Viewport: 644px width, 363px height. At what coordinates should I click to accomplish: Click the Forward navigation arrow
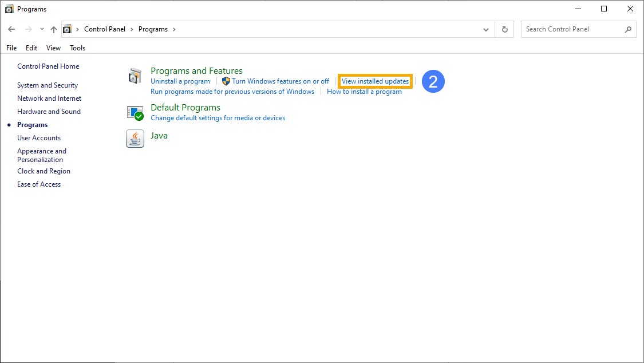tap(29, 29)
